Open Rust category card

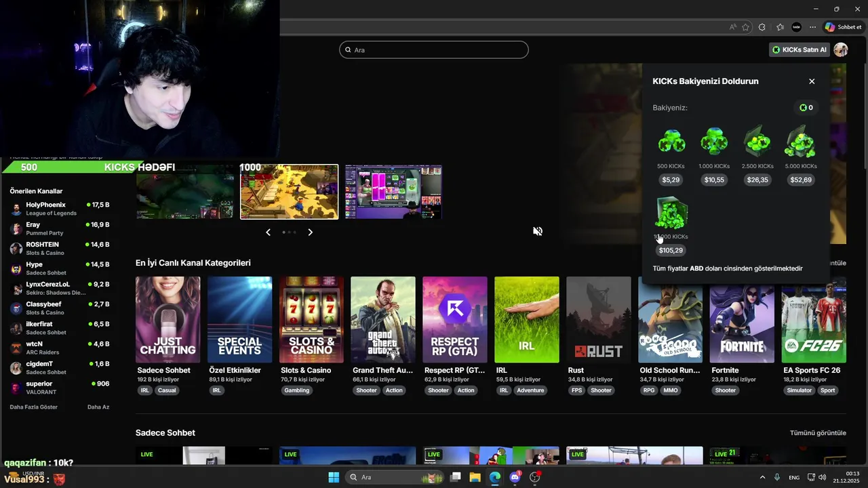click(599, 319)
